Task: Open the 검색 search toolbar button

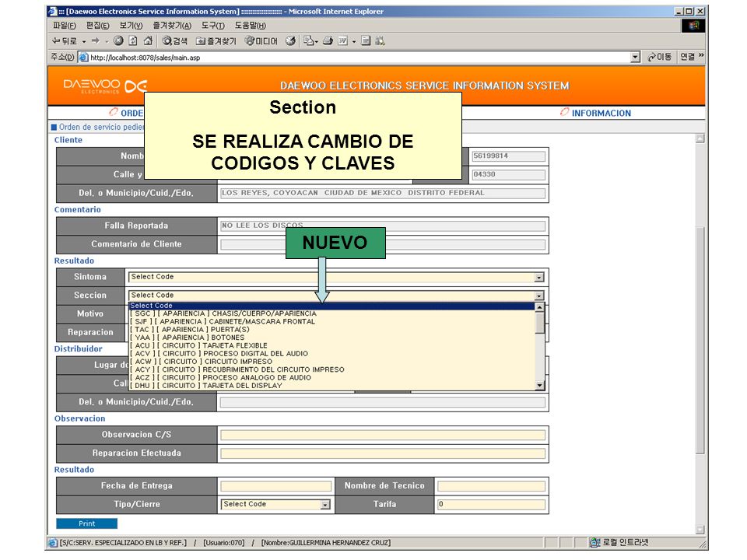Action: 175,41
